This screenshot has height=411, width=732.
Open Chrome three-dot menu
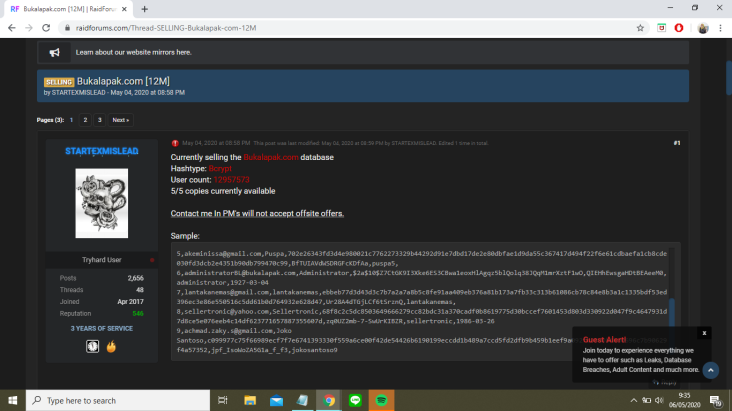tap(720, 28)
